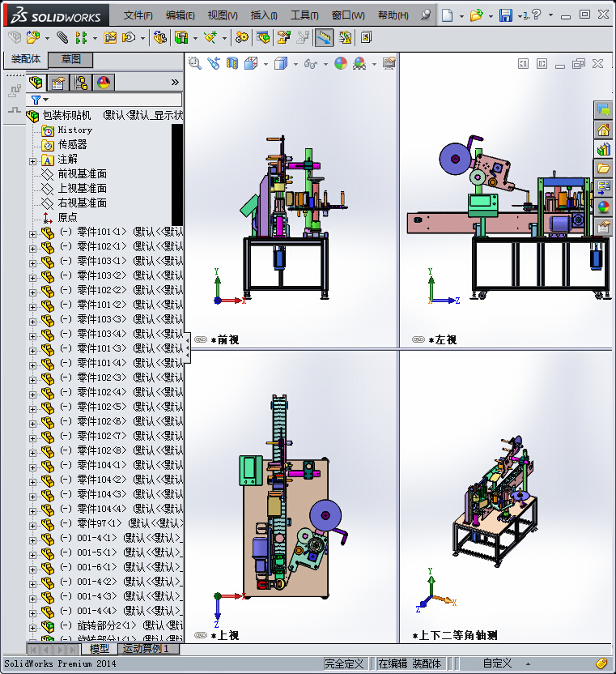Expand the 零件101<1> tree node
The height and width of the screenshot is (674, 616).
tap(32, 234)
